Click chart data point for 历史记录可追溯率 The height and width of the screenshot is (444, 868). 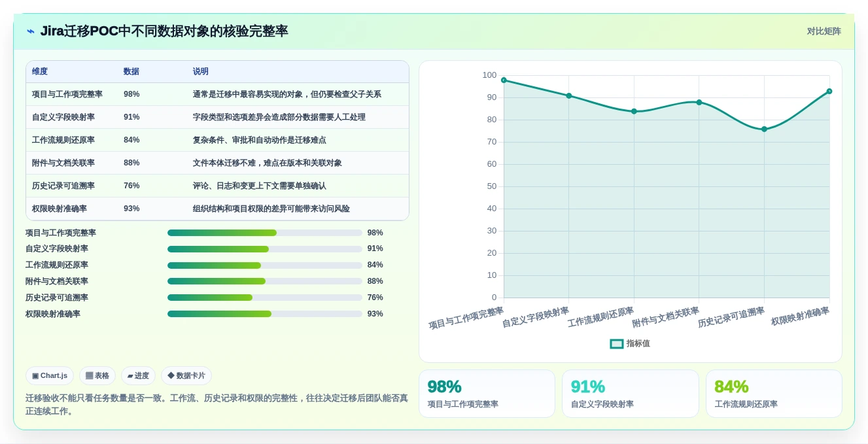(764, 129)
